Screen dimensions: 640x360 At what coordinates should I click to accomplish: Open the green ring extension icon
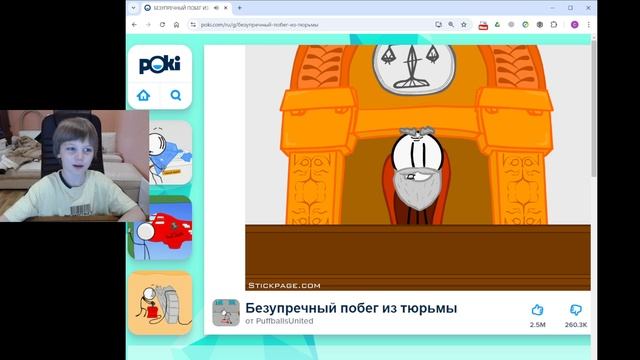tap(525, 24)
